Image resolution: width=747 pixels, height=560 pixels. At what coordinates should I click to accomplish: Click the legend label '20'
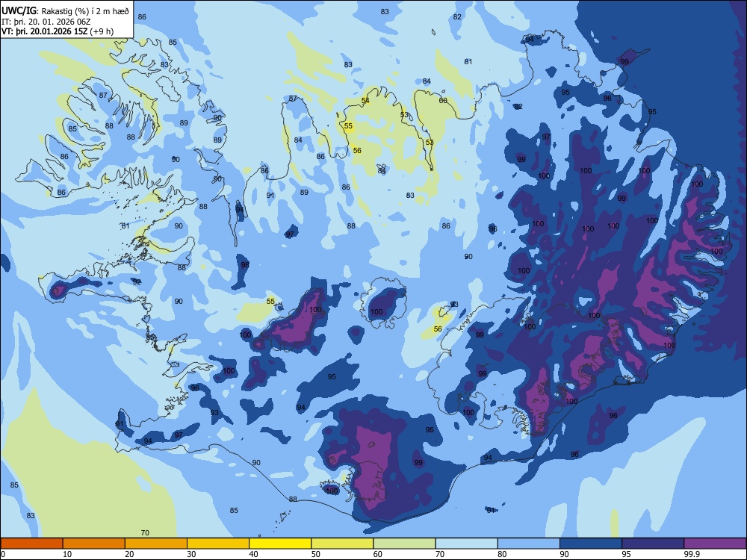point(129,554)
